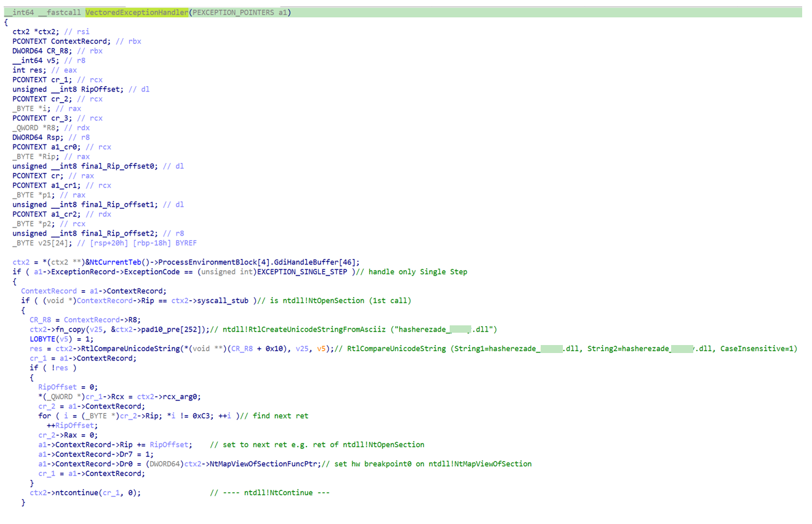Click the fn_copy function call
The height and width of the screenshot is (524, 812).
(68, 330)
